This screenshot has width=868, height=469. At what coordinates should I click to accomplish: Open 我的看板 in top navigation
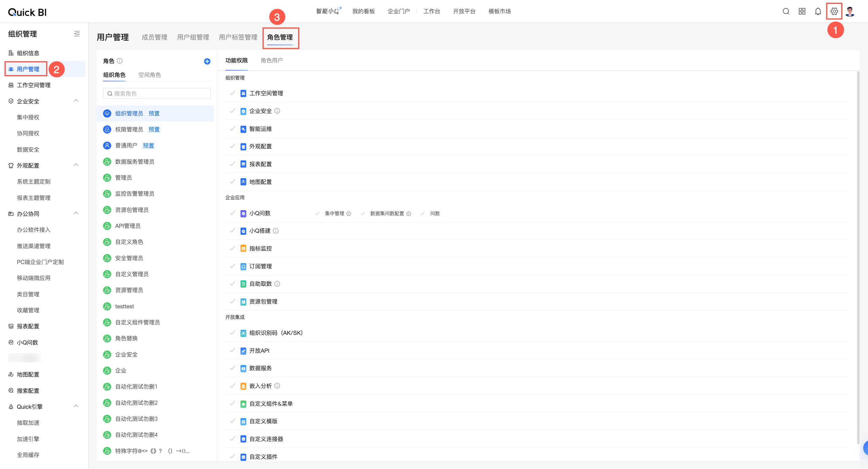pyautogui.click(x=363, y=11)
